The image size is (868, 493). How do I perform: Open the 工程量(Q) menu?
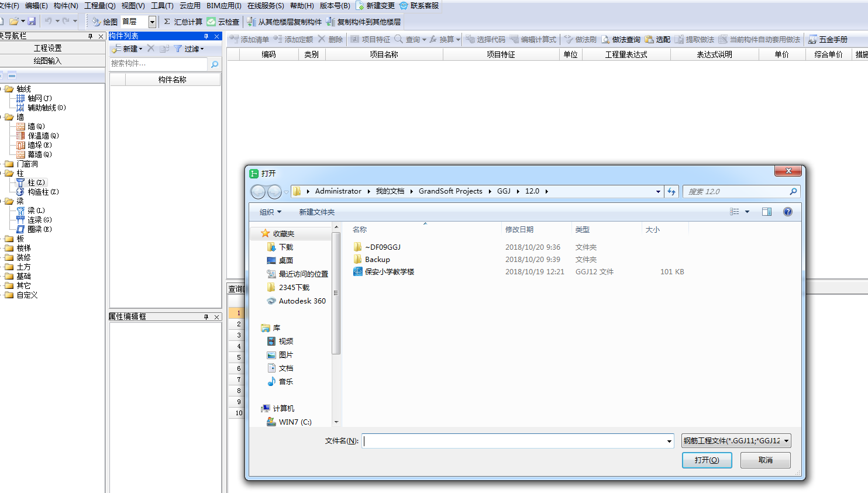pyautogui.click(x=100, y=5)
